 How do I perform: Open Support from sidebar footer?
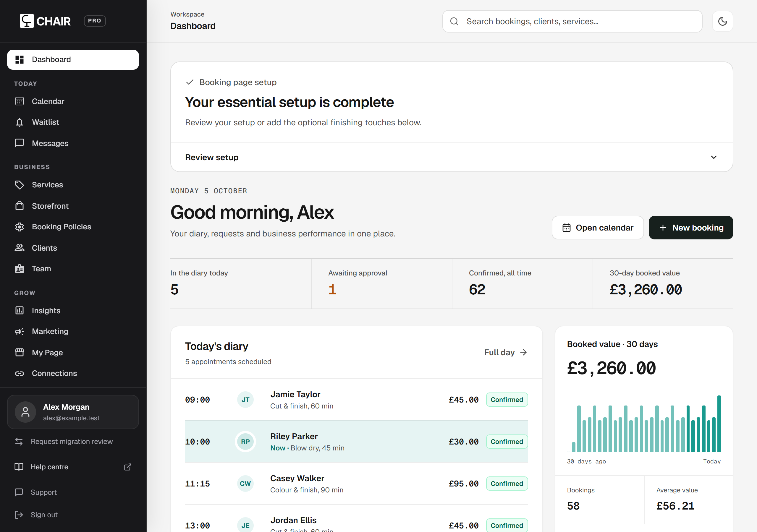click(73, 492)
